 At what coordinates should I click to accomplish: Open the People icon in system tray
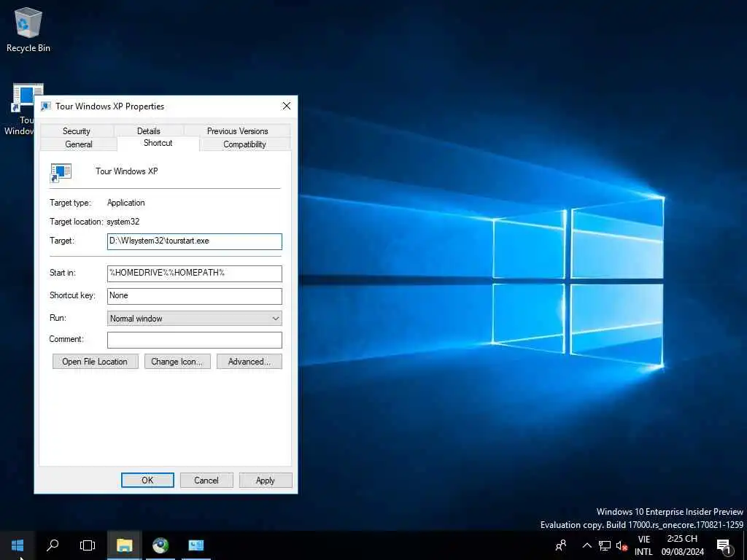[561, 545]
